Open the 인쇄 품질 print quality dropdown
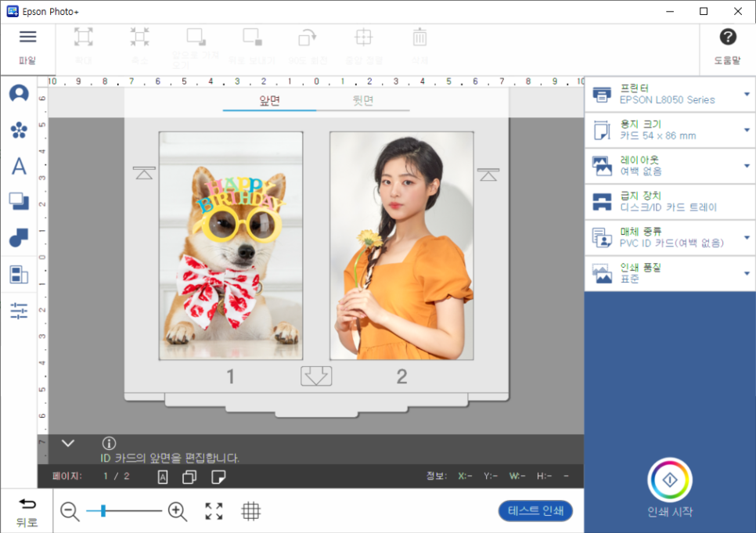The width and height of the screenshot is (756, 533). tap(670, 273)
